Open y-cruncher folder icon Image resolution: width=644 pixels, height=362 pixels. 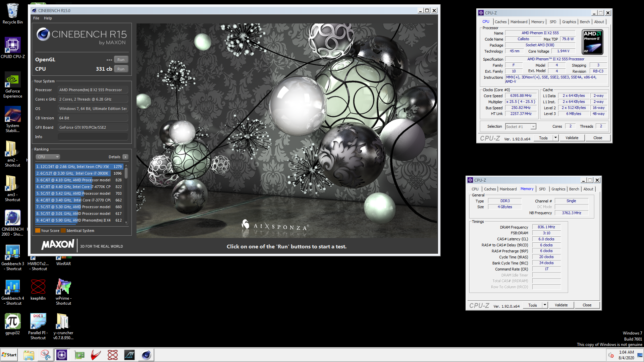(x=63, y=326)
